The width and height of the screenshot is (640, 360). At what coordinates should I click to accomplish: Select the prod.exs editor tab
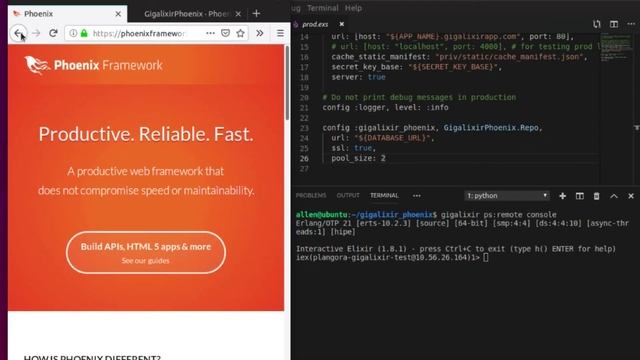[315, 24]
